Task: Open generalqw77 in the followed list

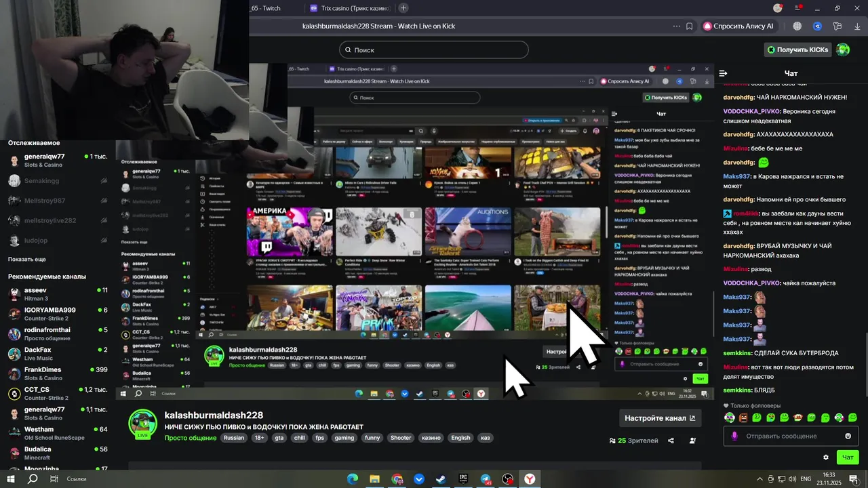Action: pyautogui.click(x=57, y=161)
